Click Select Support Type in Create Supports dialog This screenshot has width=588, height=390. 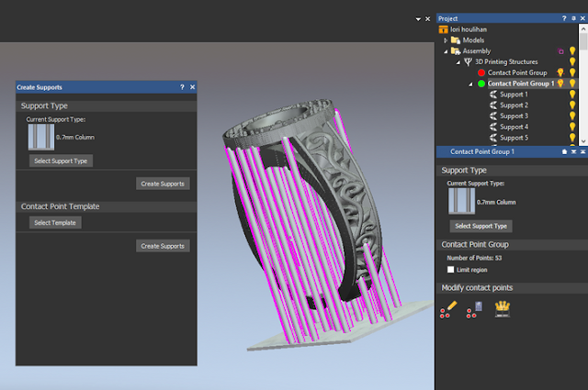61,162
